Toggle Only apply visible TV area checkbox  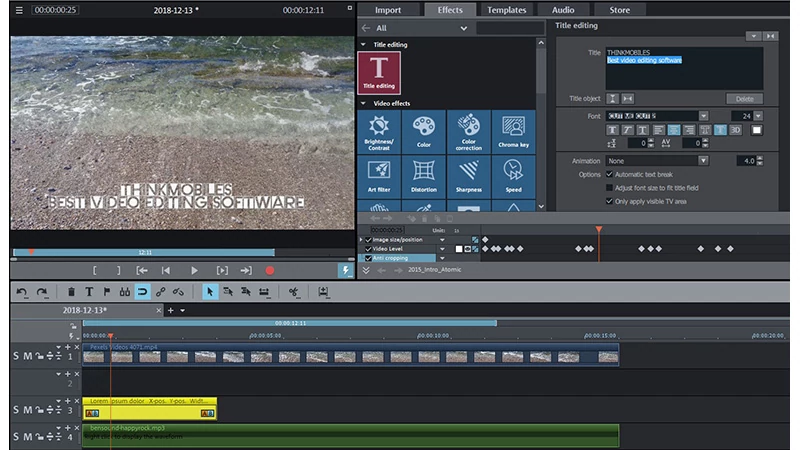(x=609, y=201)
